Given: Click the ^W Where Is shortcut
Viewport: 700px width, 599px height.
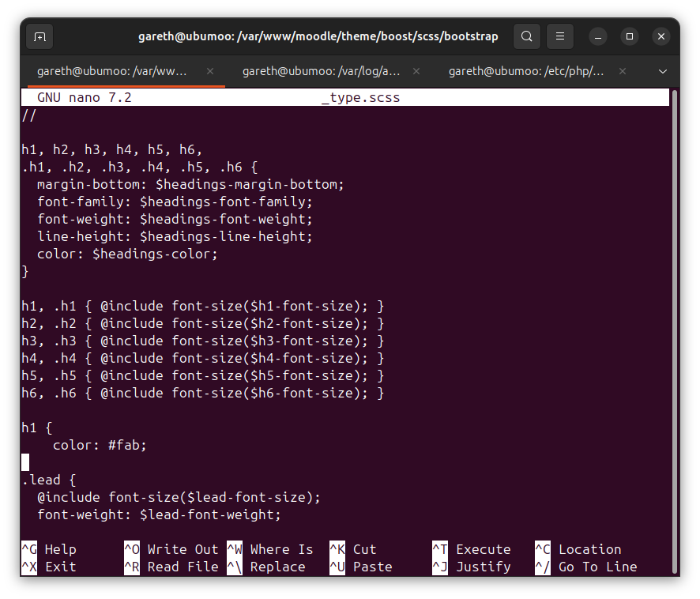Looking at the screenshot, I should coord(270,549).
